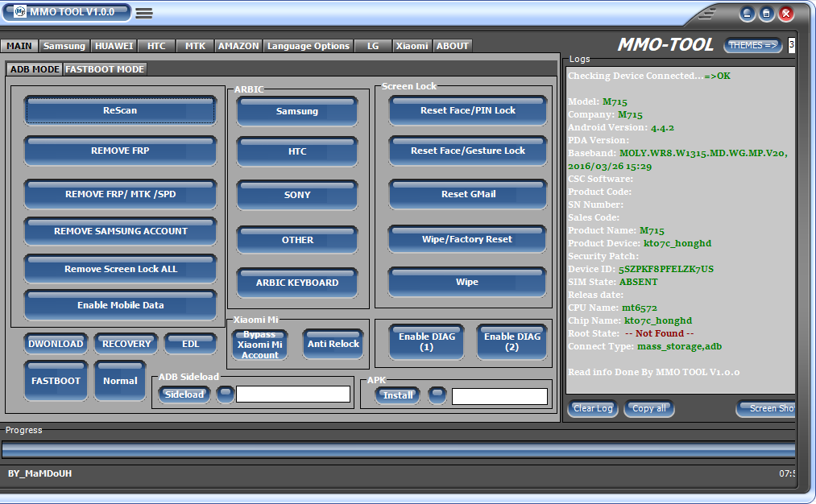Click the Enable Mobile Data button
816x504 pixels.
(x=120, y=305)
